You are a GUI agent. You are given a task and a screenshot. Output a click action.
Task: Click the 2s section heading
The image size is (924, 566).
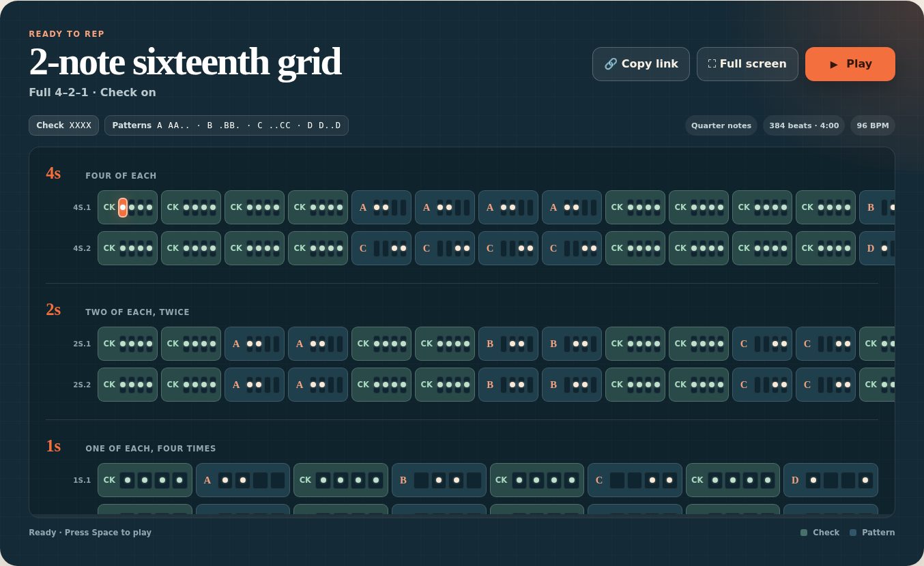53,310
